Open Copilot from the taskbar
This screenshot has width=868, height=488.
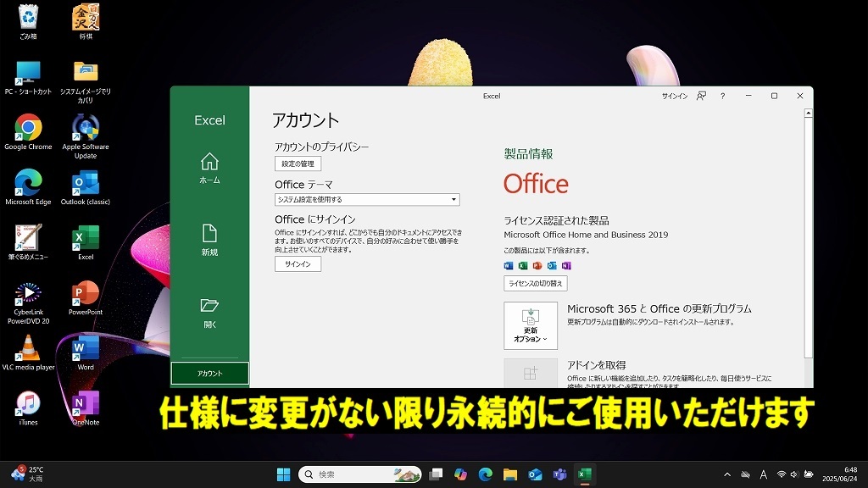coord(460,474)
